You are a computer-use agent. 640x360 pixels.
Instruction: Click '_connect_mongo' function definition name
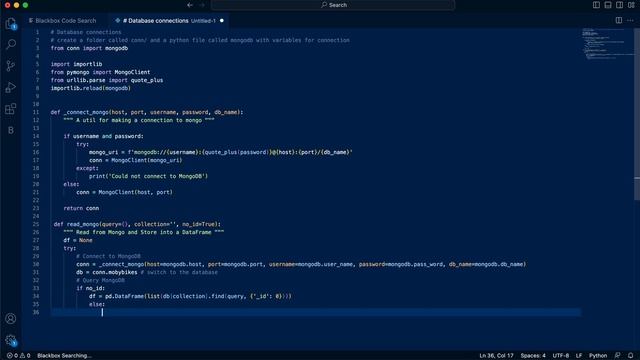86,112
